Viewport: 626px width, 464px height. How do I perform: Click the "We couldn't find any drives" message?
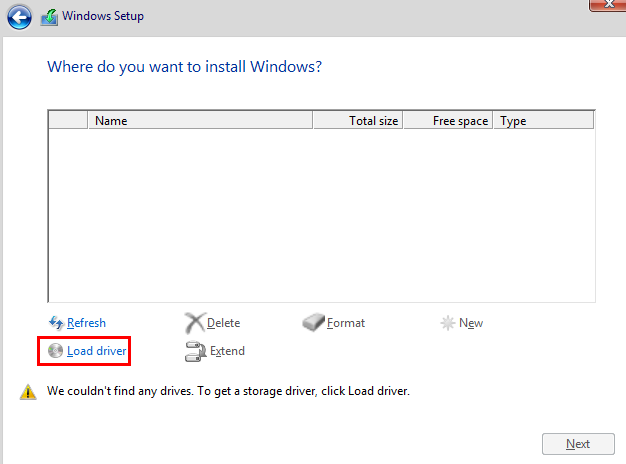tap(228, 391)
